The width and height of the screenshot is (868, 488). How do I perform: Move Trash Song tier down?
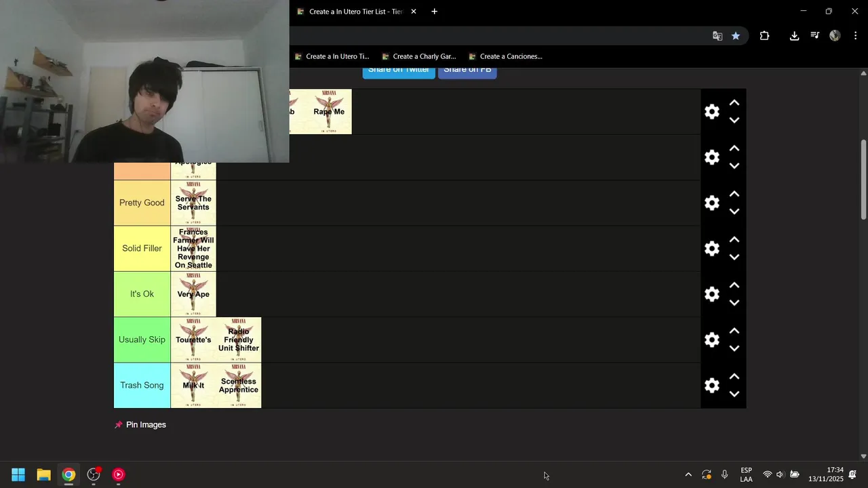coord(734,394)
